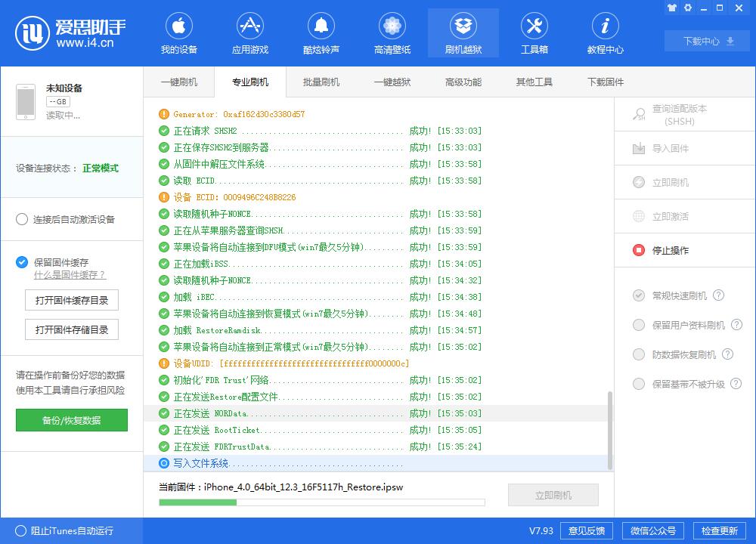Select 保留基带不被升级 option
Image resolution: width=756 pixels, height=544 pixels.
click(x=639, y=384)
